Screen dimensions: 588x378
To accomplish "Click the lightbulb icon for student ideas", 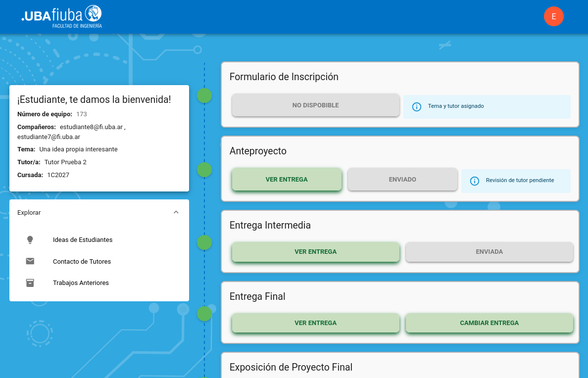I will click(x=30, y=240).
